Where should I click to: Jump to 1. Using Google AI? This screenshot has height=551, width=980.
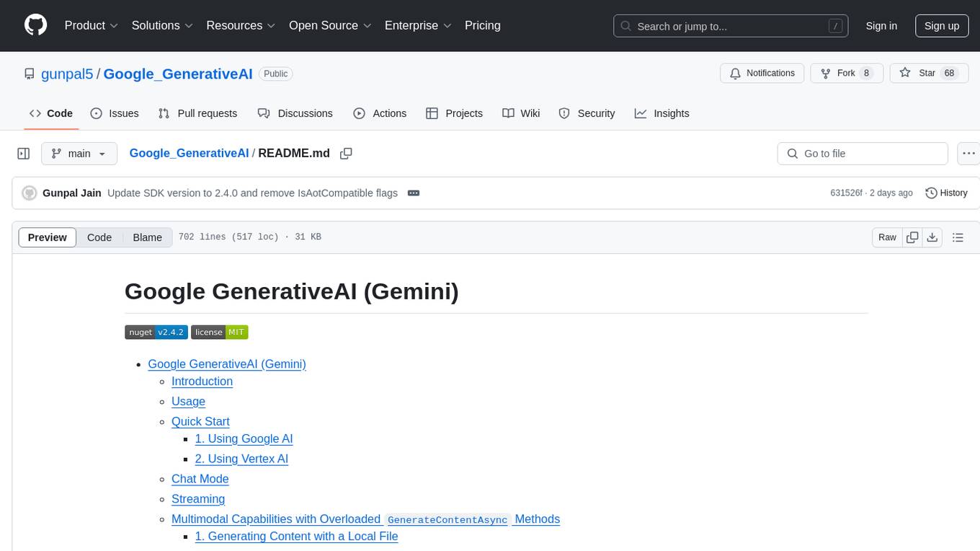tap(244, 439)
